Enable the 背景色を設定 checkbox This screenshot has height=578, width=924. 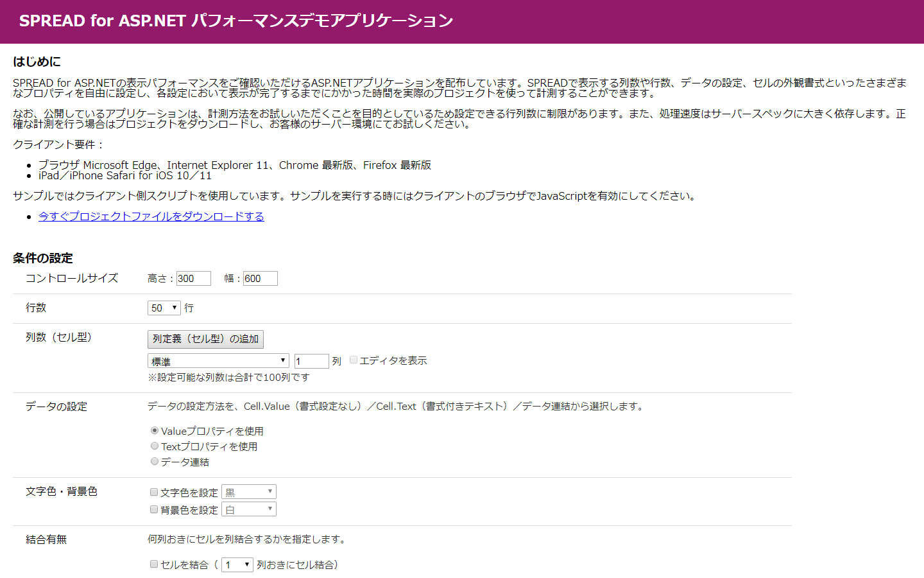click(154, 509)
